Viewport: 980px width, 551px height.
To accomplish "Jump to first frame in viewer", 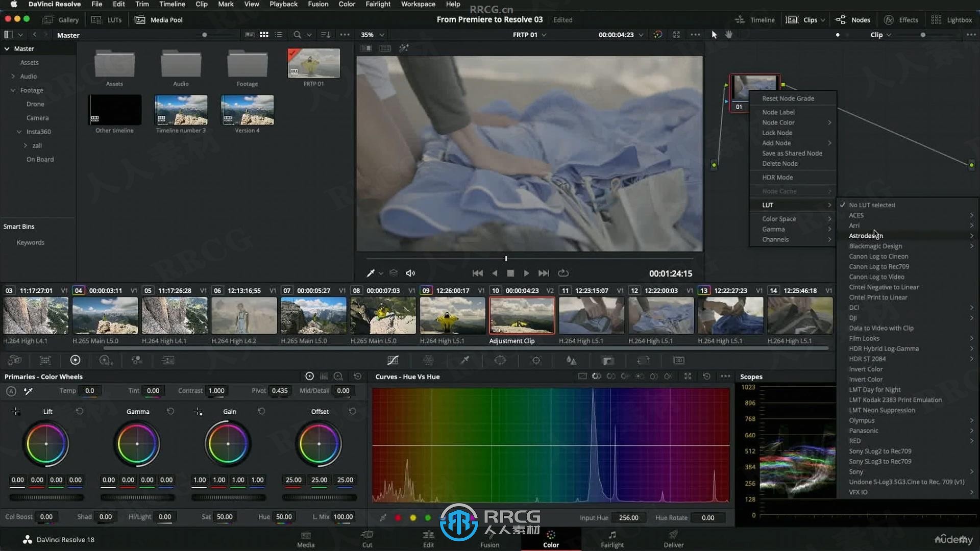I will 477,273.
